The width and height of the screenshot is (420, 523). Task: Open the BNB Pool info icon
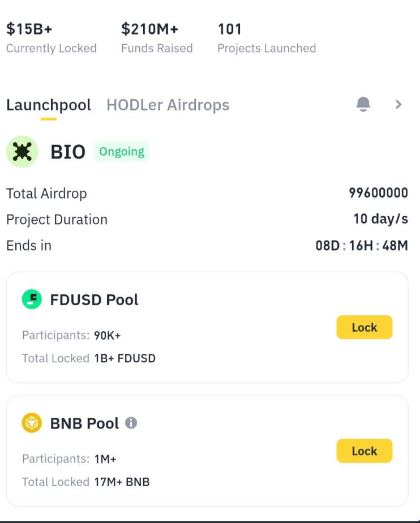pyautogui.click(x=131, y=423)
